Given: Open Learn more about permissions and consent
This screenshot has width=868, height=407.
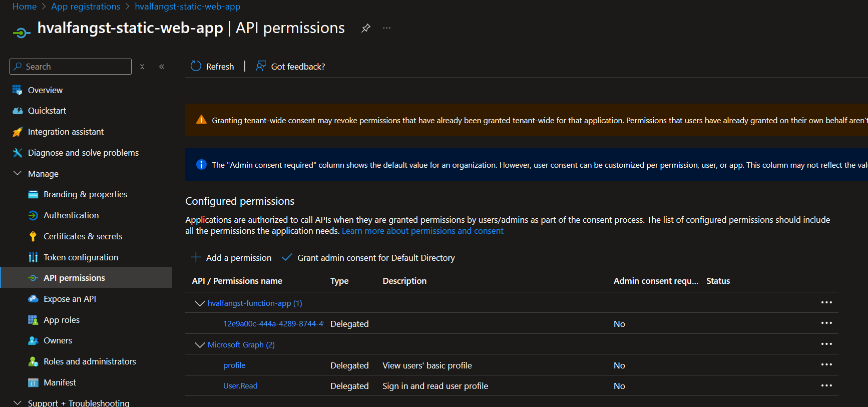Looking at the screenshot, I should tap(422, 231).
